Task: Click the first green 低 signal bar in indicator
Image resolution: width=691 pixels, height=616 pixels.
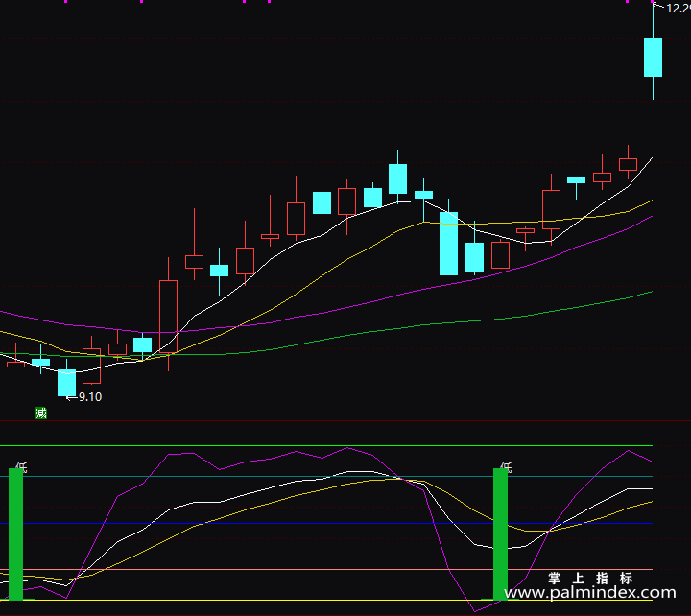Action: tap(16, 534)
